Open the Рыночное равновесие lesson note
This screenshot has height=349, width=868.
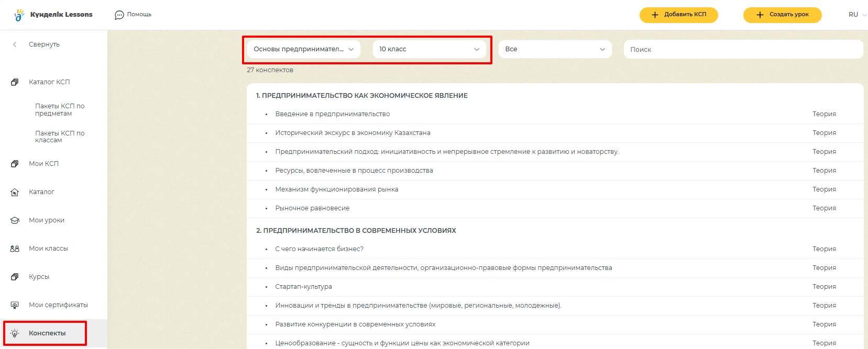tap(312, 208)
